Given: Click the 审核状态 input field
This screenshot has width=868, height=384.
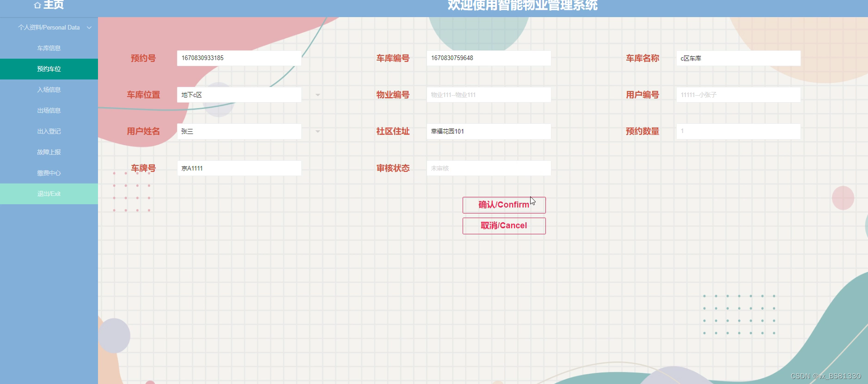Looking at the screenshot, I should (x=489, y=168).
